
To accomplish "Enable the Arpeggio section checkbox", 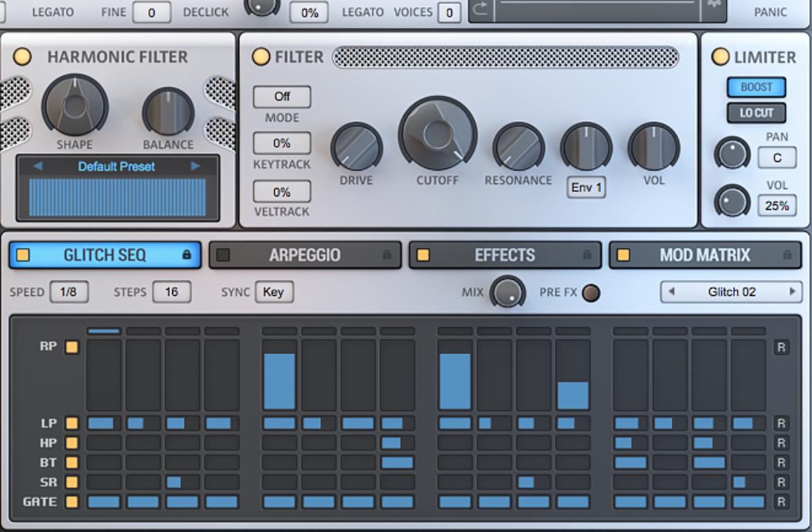I will point(223,254).
